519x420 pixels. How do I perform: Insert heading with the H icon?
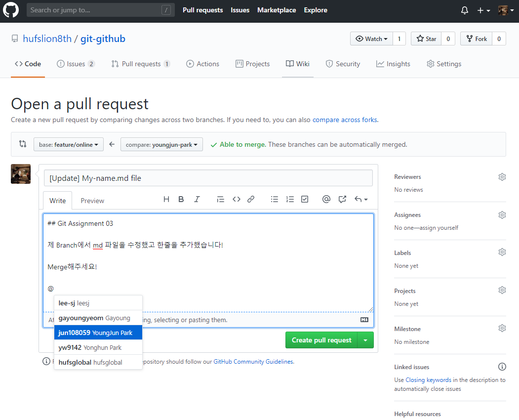pos(166,199)
